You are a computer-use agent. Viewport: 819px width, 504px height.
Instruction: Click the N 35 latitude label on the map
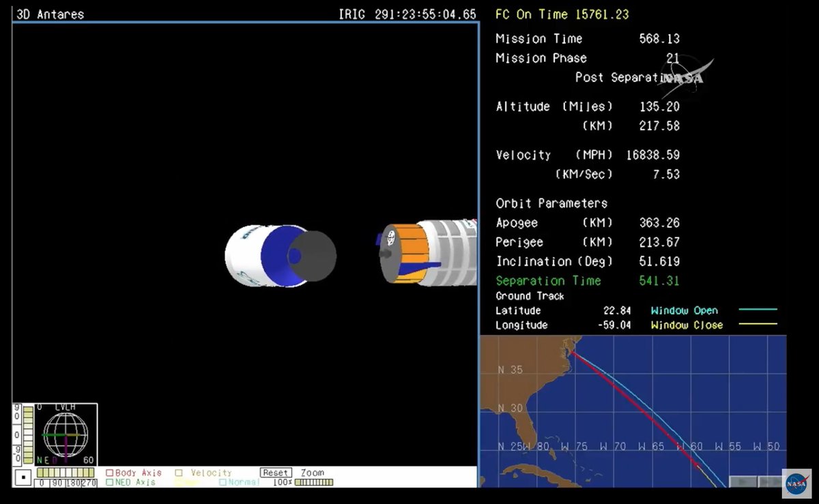coord(510,370)
